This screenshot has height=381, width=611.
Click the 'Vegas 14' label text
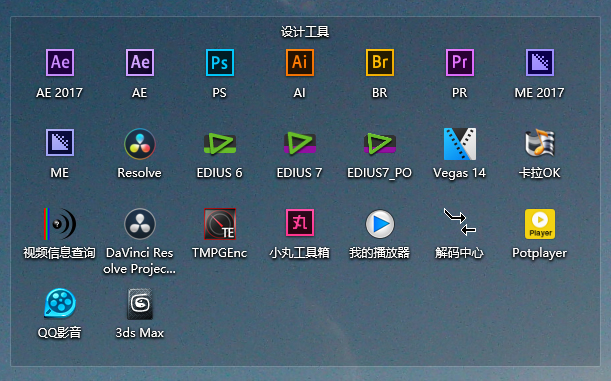(459, 173)
